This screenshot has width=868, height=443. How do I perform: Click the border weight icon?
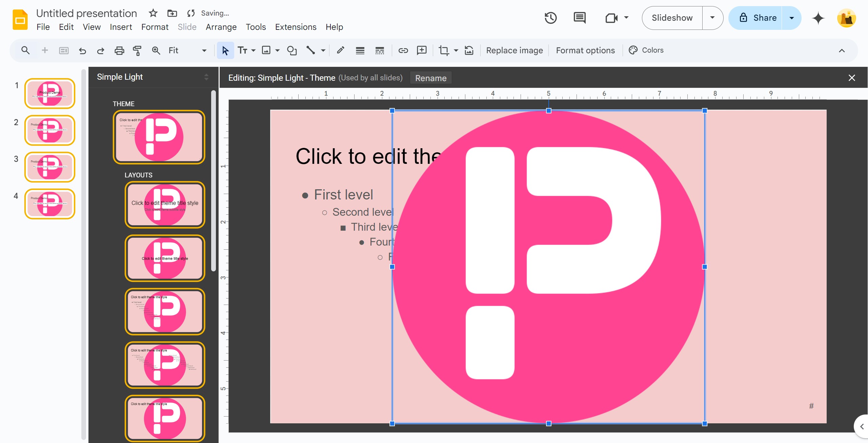point(360,51)
